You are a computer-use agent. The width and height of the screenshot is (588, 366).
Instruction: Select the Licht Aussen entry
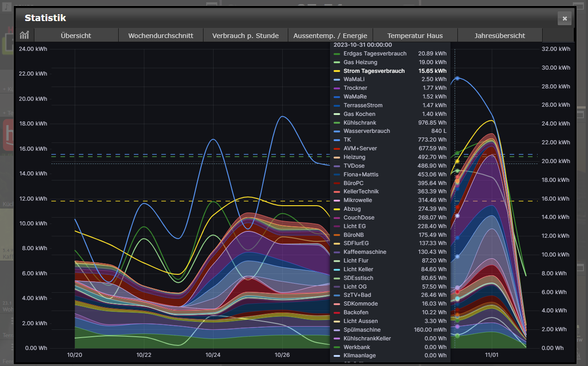[390, 321]
